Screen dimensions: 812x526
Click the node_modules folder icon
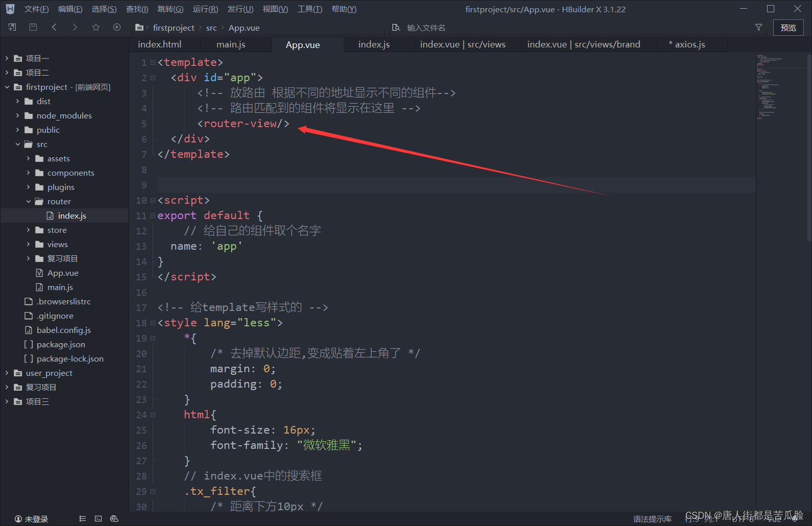tap(29, 115)
